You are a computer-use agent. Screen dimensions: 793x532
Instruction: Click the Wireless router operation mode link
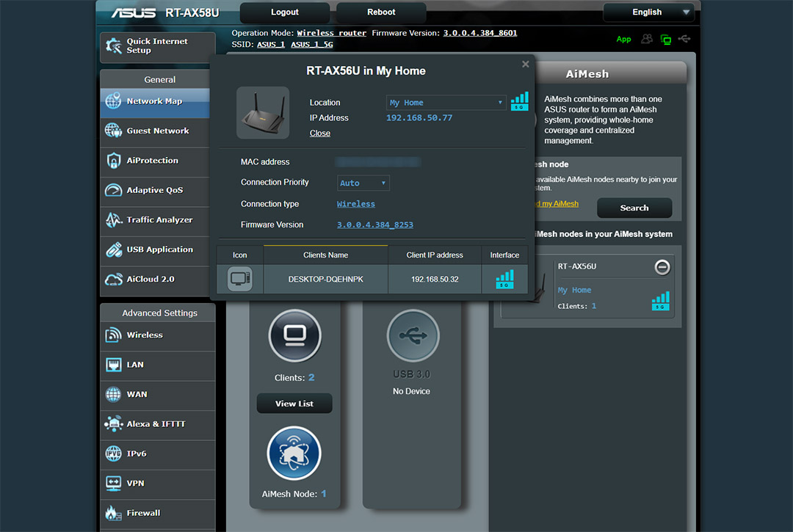click(331, 33)
